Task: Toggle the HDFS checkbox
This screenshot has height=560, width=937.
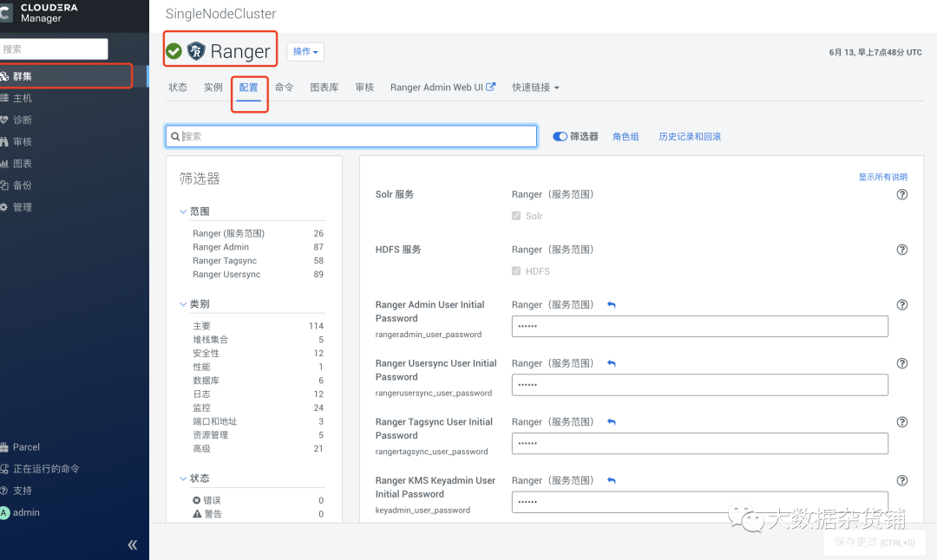Action: click(x=516, y=271)
